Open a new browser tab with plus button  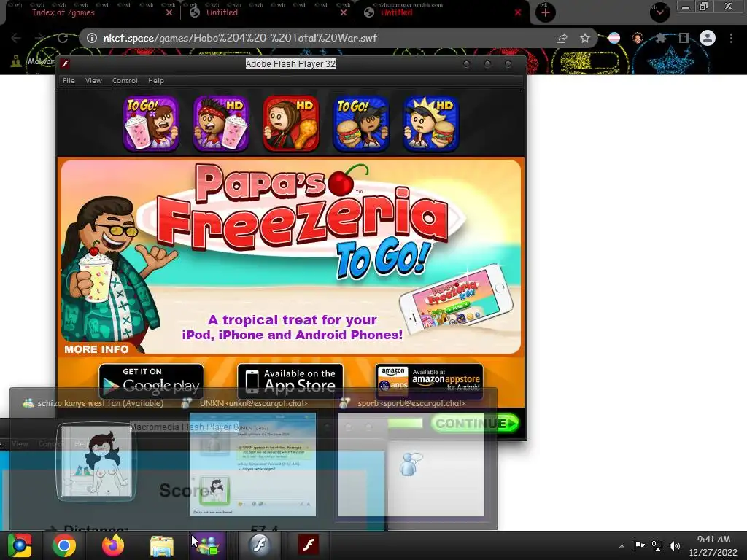pos(546,12)
